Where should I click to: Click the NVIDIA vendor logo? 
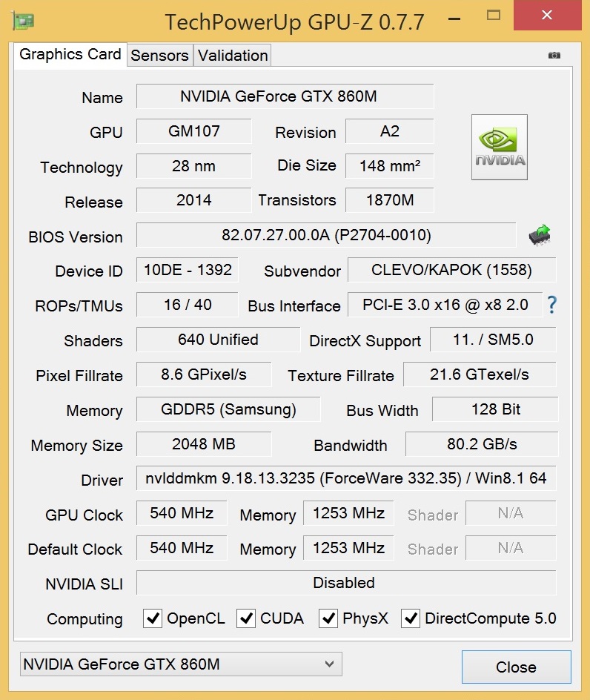(x=500, y=147)
